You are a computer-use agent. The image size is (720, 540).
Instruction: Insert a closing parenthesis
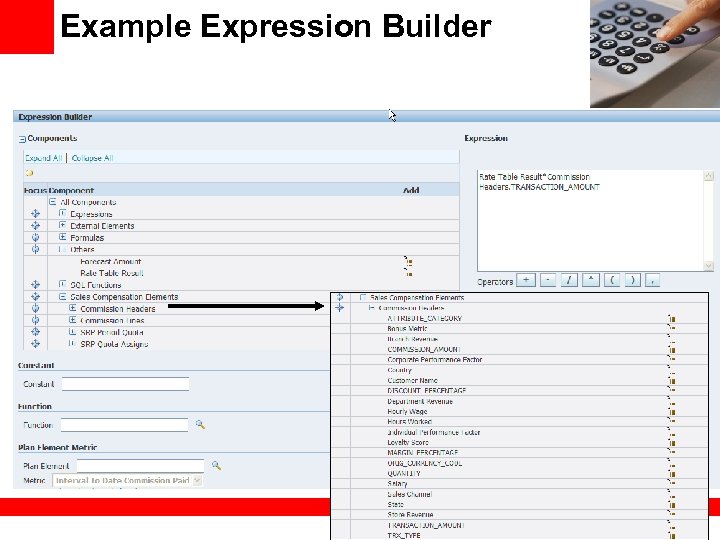point(633,280)
